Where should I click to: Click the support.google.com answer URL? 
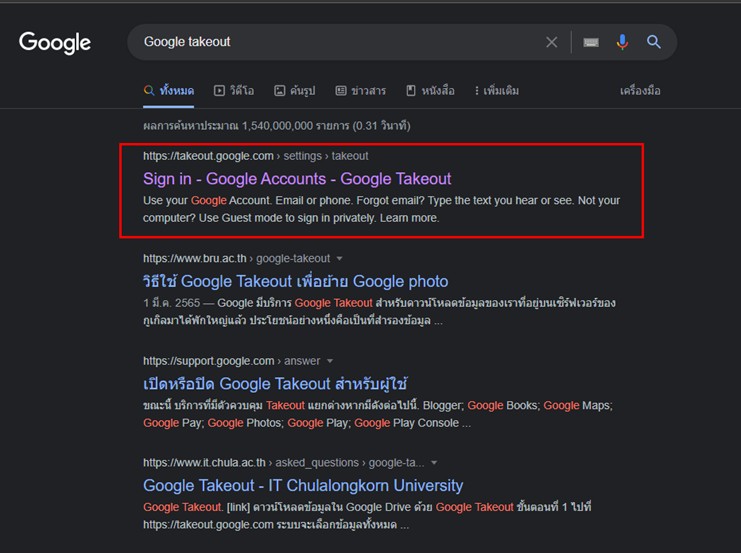point(232,361)
